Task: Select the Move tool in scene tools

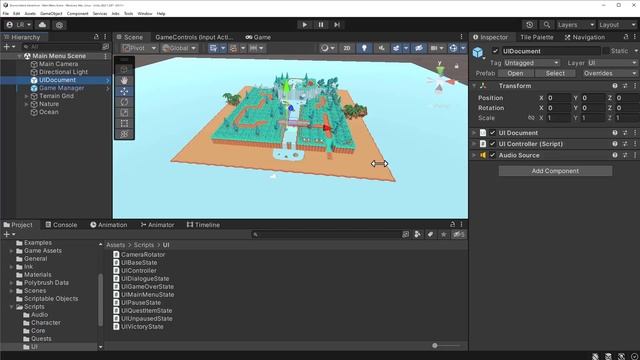Action: pyautogui.click(x=124, y=91)
